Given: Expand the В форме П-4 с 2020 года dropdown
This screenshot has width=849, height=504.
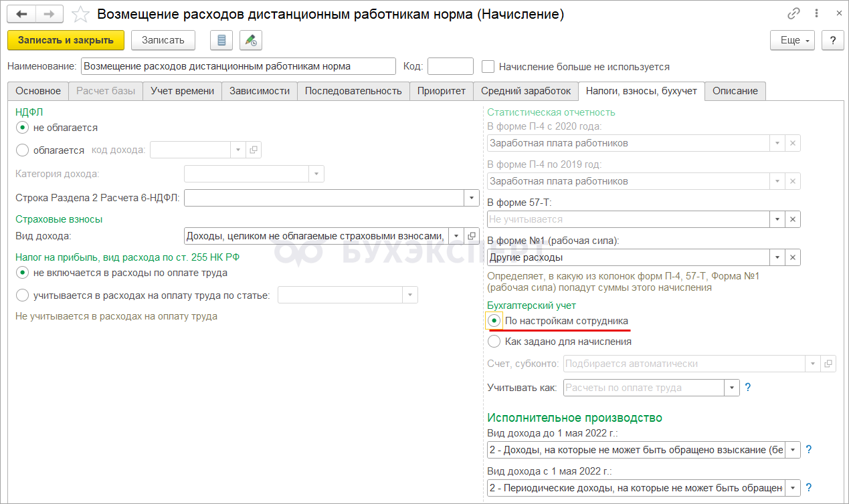Looking at the screenshot, I should [x=777, y=143].
